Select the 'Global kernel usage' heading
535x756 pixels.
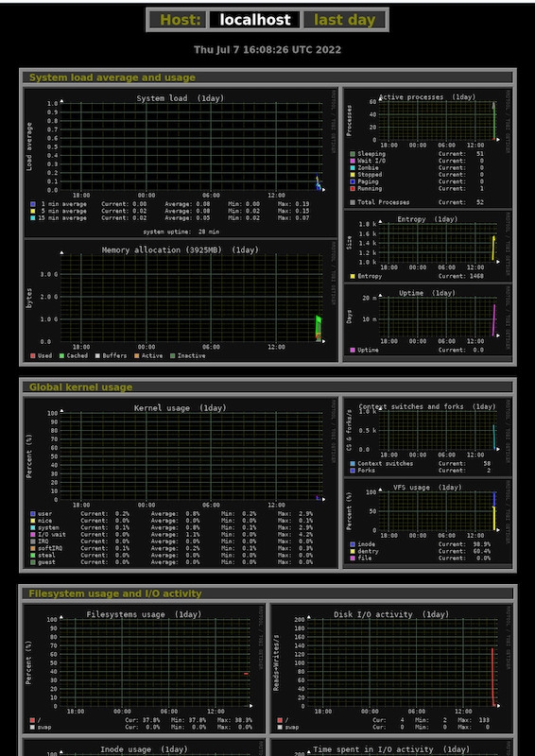pos(80,387)
